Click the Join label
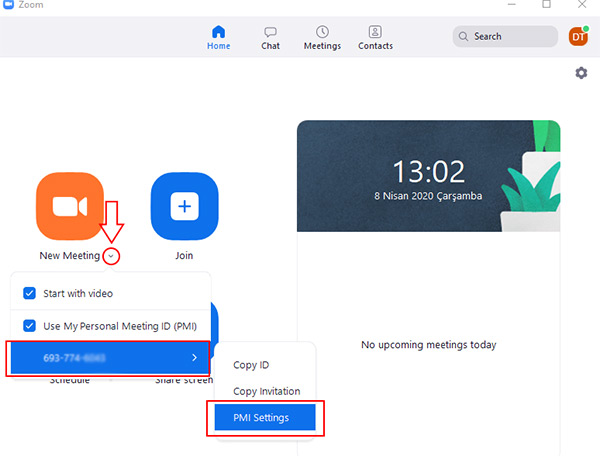The width and height of the screenshot is (600, 456). point(184,256)
